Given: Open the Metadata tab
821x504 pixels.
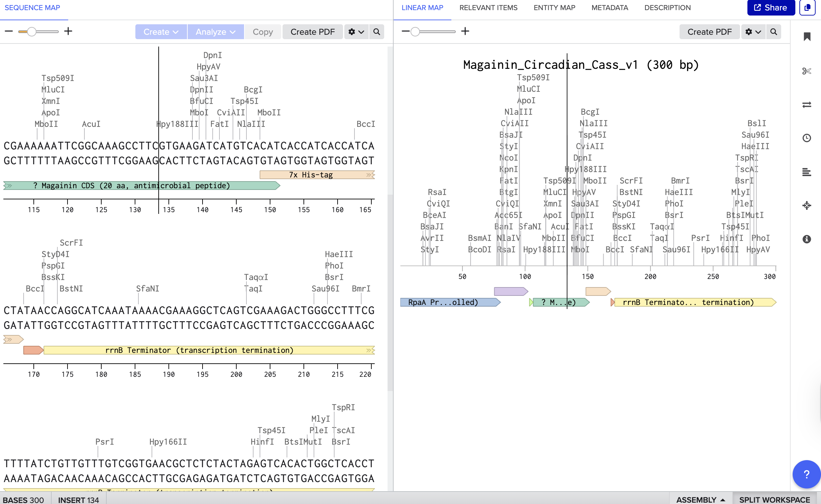Looking at the screenshot, I should (610, 8).
